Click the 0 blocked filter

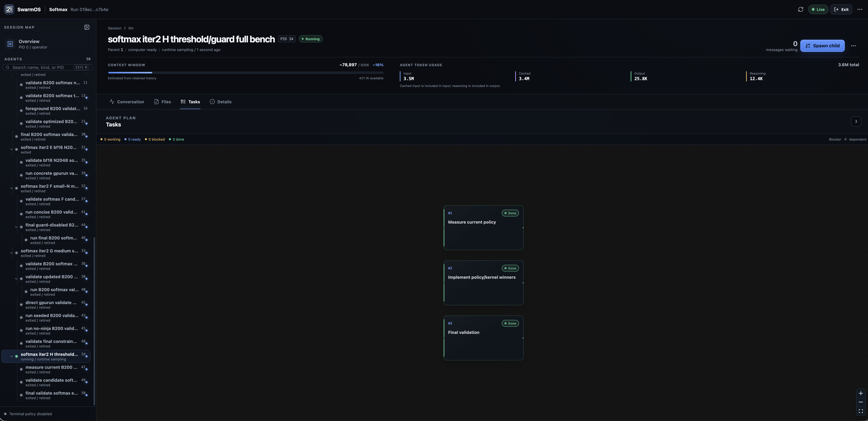point(155,139)
